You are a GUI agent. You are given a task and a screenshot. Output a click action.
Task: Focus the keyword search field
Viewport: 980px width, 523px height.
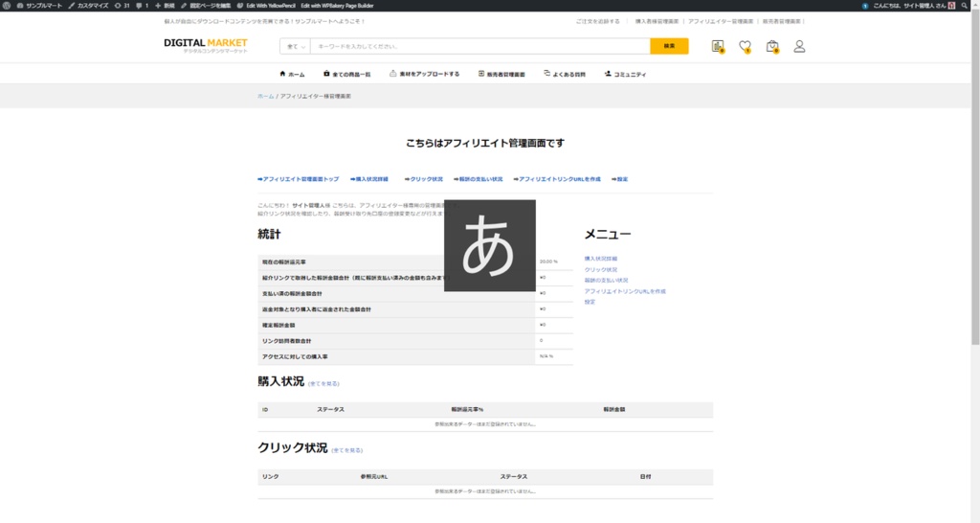point(480,46)
